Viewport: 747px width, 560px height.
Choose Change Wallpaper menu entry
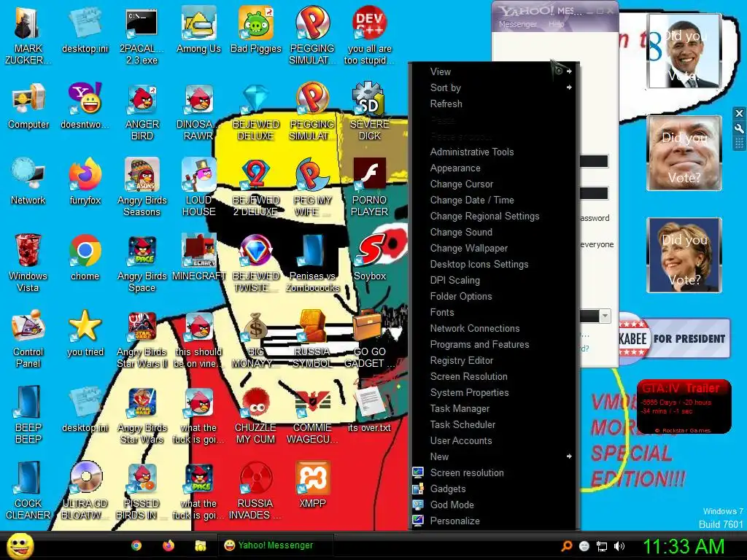point(495,248)
